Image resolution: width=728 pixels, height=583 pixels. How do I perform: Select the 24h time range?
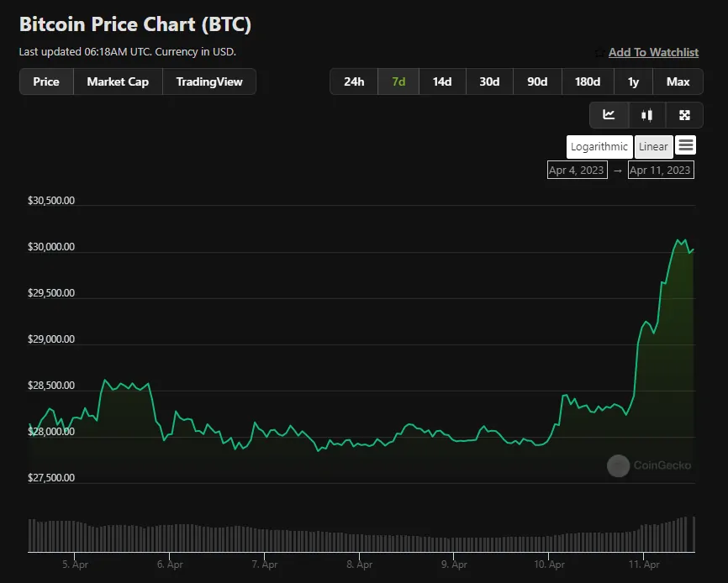pos(354,81)
